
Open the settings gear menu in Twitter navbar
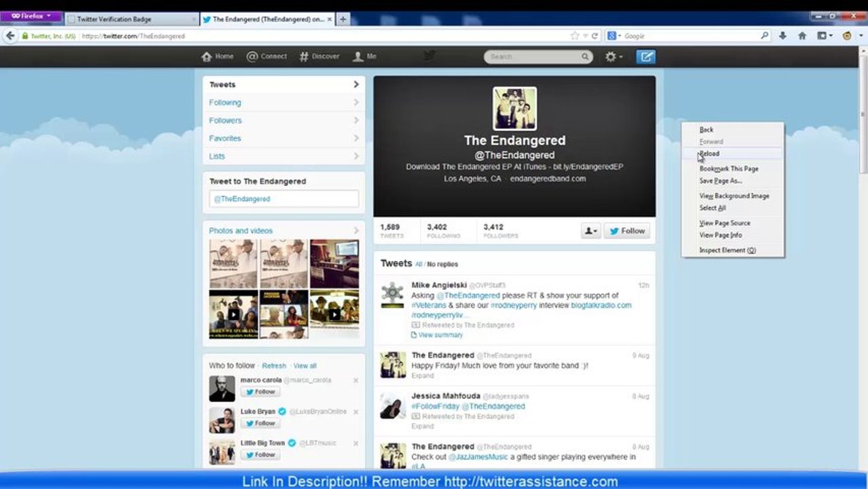pyautogui.click(x=614, y=57)
